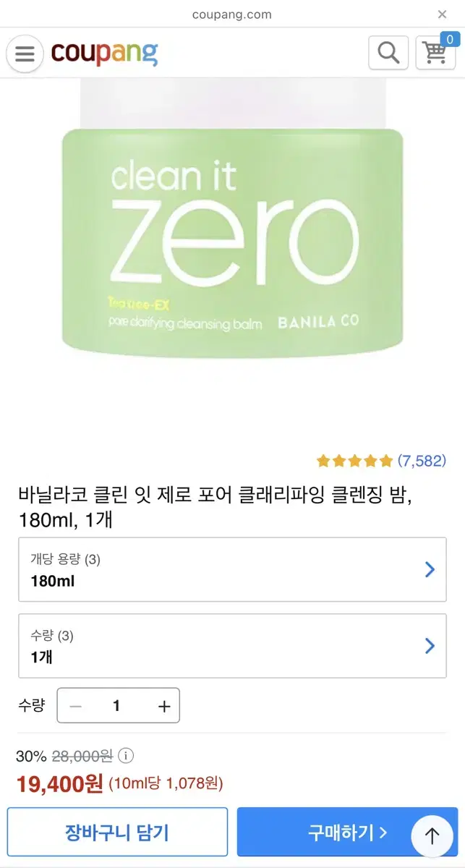Expand the 개당 용량 180ml option
This screenshot has height=868, width=465.
click(232, 569)
